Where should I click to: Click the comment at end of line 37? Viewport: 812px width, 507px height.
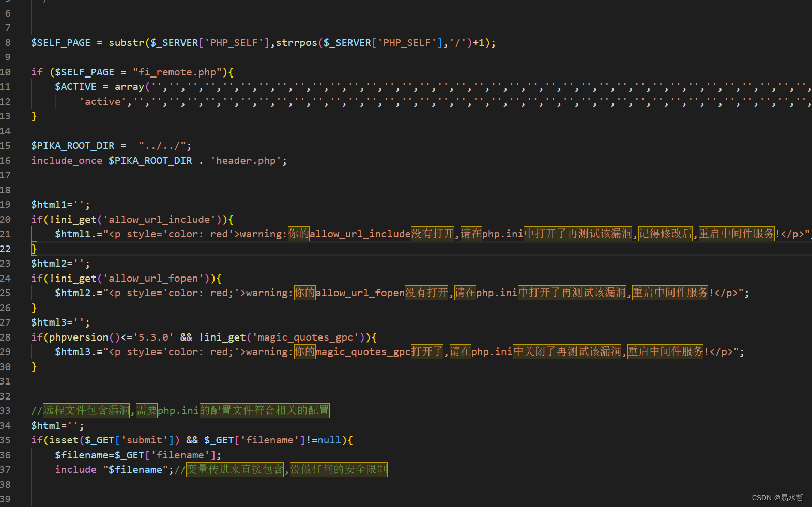click(281, 470)
